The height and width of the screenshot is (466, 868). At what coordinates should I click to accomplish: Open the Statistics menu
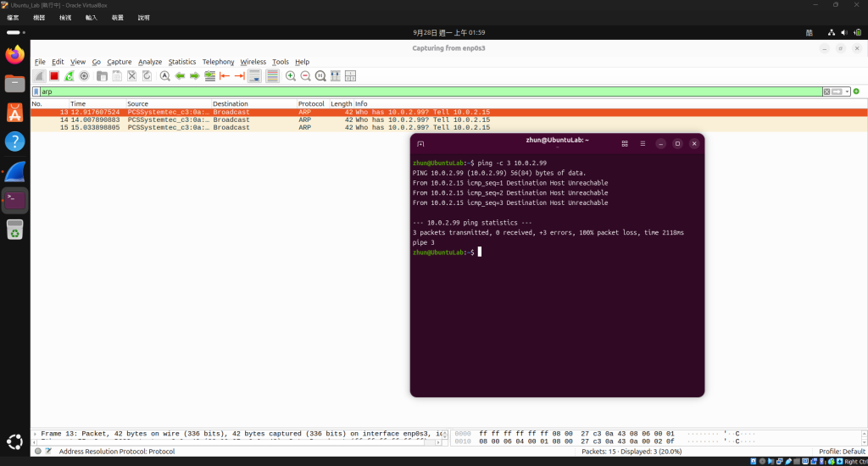click(182, 62)
